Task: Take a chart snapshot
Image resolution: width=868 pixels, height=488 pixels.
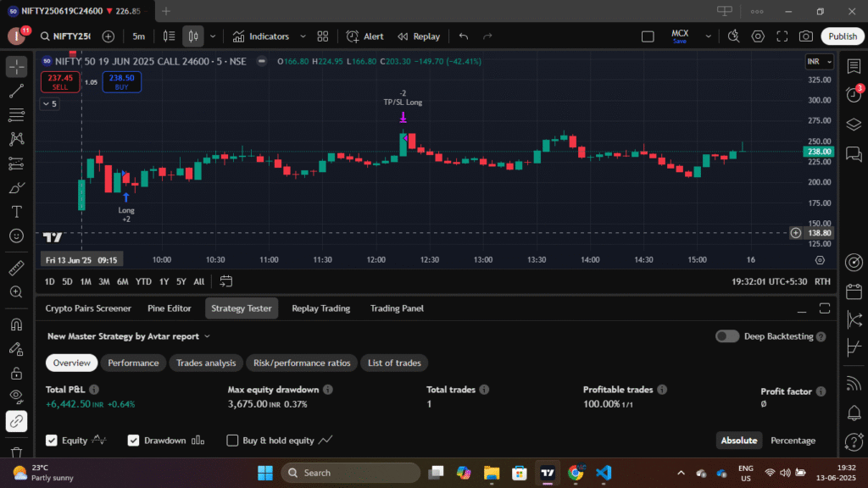Action: coord(806,36)
